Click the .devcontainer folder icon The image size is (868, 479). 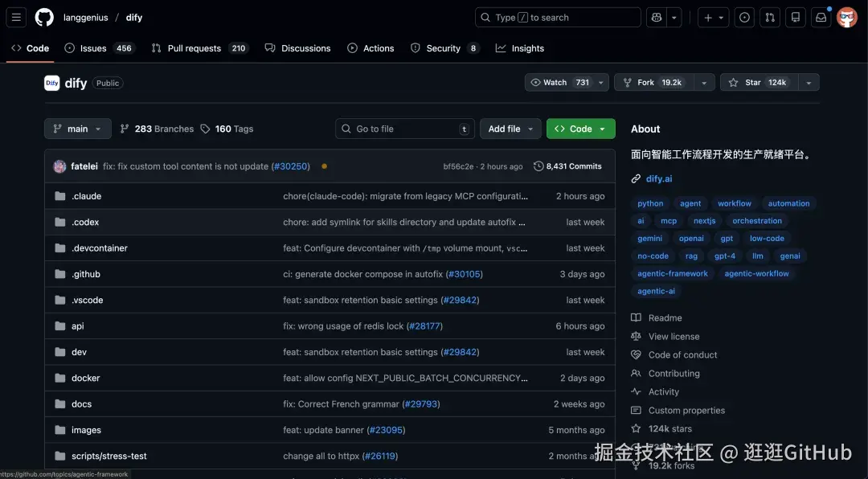point(59,248)
